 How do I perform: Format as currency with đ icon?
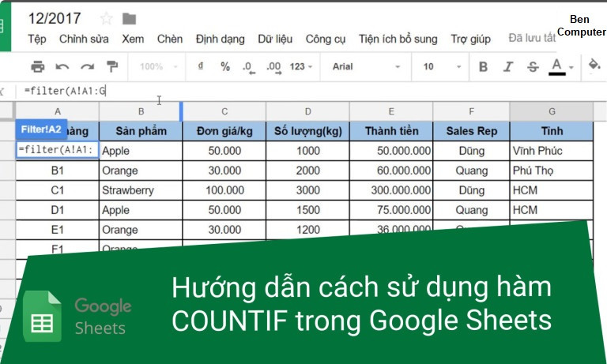click(201, 66)
